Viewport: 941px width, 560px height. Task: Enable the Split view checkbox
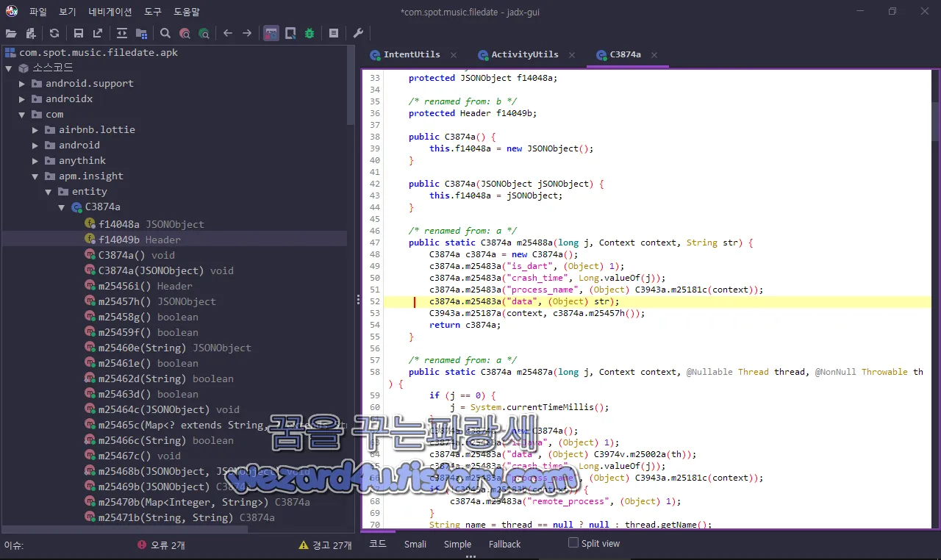coord(573,543)
